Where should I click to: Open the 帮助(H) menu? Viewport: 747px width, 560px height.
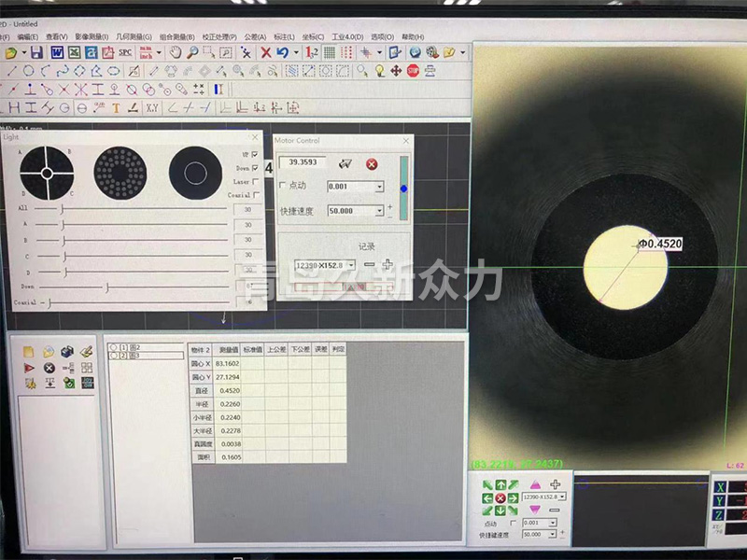click(x=412, y=36)
